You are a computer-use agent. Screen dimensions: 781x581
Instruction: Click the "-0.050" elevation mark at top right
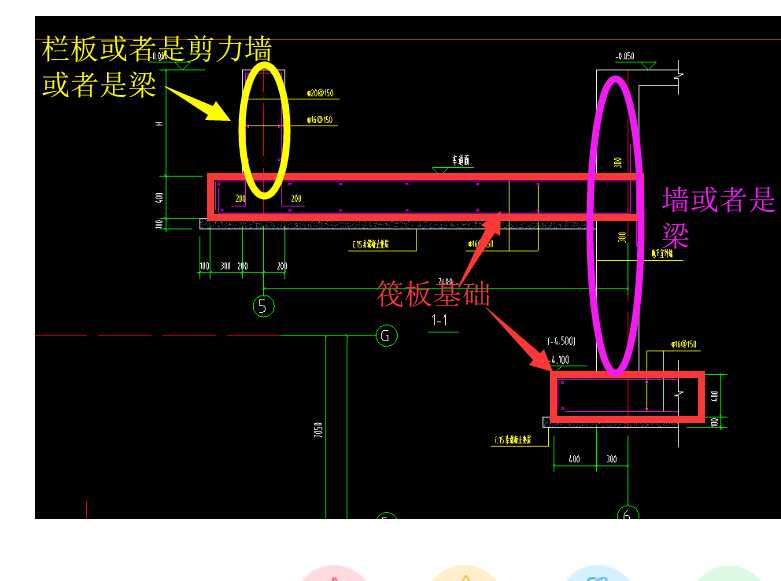tap(625, 56)
